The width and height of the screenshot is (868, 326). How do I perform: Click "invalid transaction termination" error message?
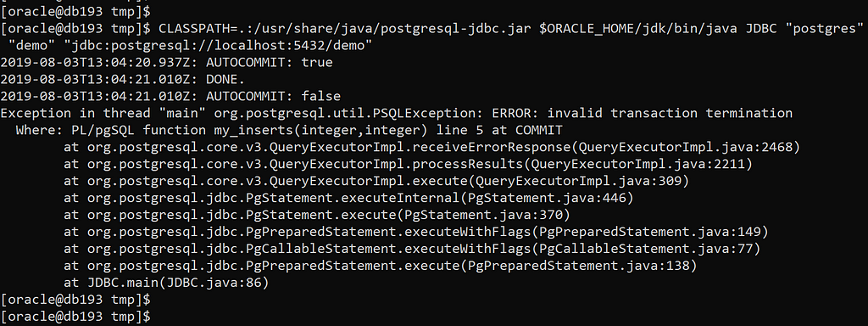point(670,113)
